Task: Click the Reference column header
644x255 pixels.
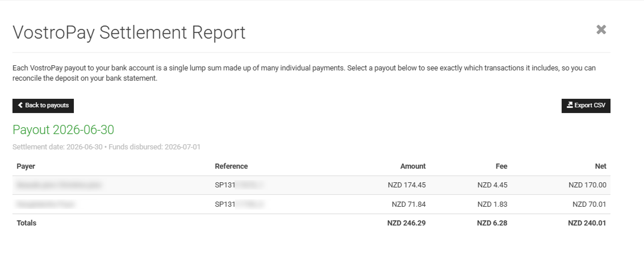Action: point(231,166)
